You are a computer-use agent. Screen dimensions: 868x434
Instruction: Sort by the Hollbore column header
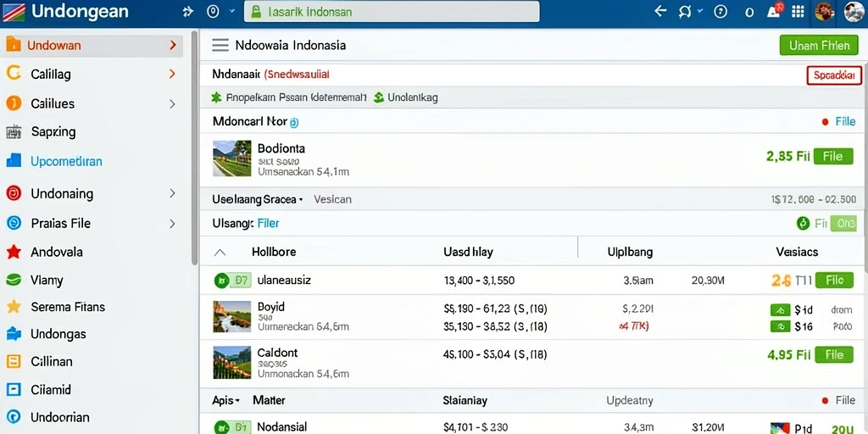click(274, 252)
